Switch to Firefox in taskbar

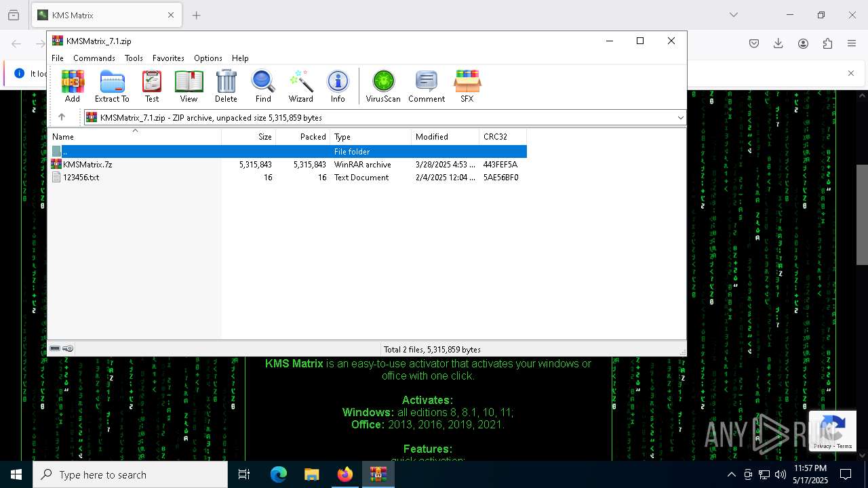pos(345,474)
